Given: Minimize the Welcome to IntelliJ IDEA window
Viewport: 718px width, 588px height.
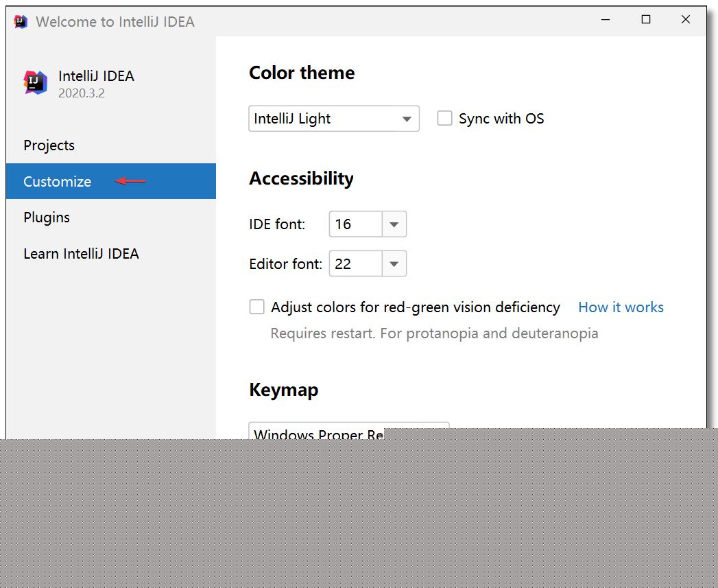Looking at the screenshot, I should pos(606,20).
